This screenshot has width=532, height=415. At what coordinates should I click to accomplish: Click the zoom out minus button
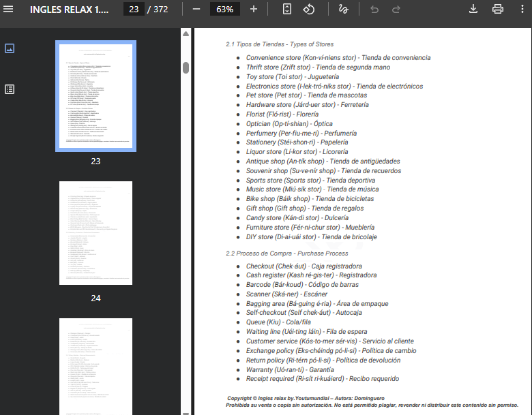196,10
